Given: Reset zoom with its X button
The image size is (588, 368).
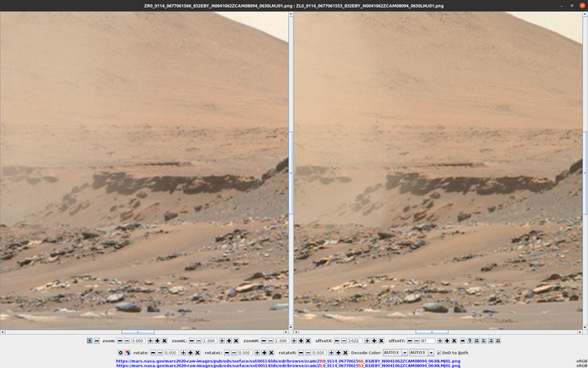Looking at the screenshot, I should (x=165, y=341).
